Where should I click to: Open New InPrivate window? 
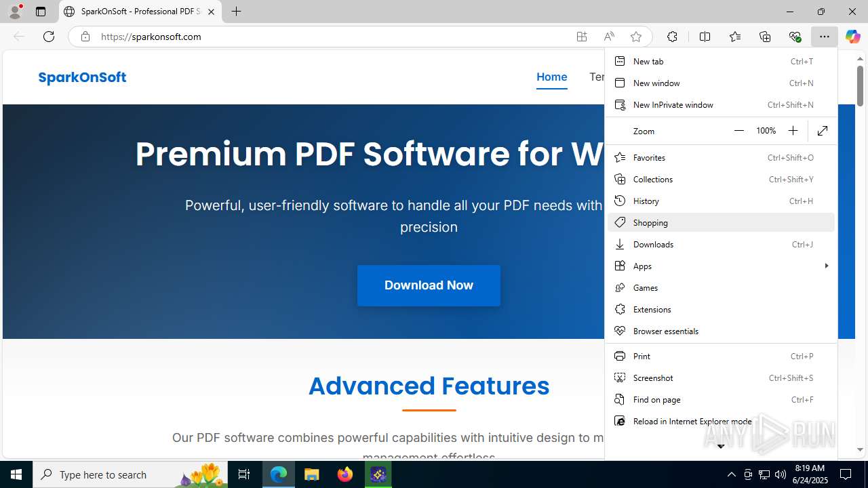pos(721,104)
